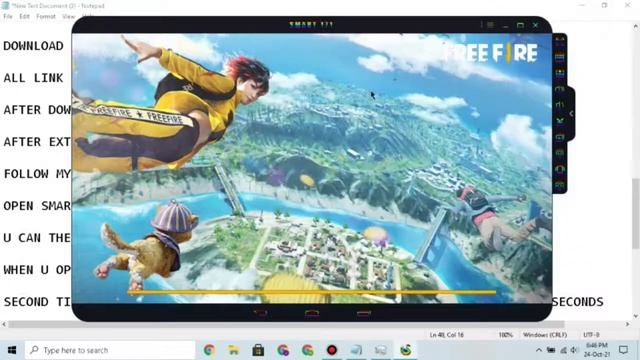Click Notepad's vertical scroll up arrow

[636, 27]
